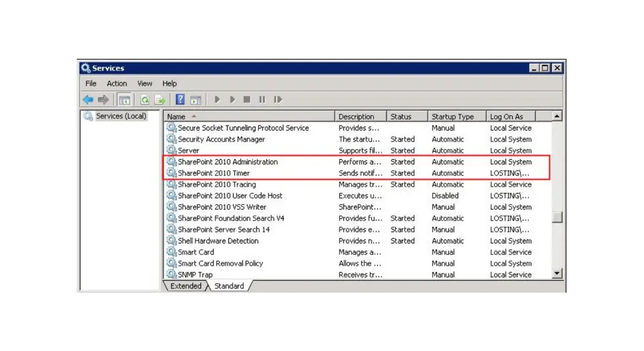Switch to the Extended tab
This screenshot has height=351, width=644.
(186, 285)
